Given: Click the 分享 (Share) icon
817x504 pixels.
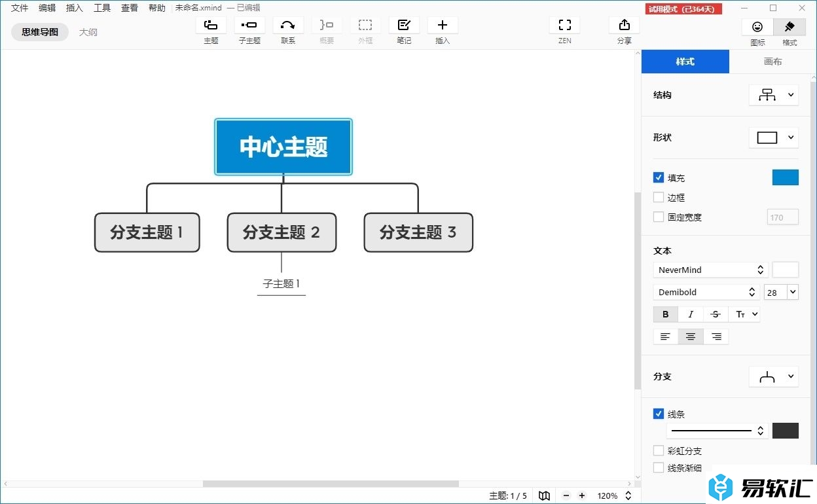Looking at the screenshot, I should [625, 26].
